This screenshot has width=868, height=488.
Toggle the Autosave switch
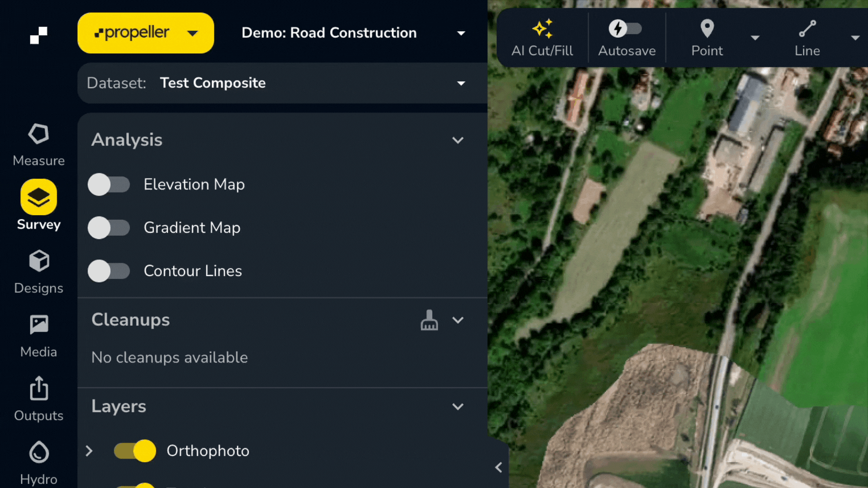coord(626,28)
